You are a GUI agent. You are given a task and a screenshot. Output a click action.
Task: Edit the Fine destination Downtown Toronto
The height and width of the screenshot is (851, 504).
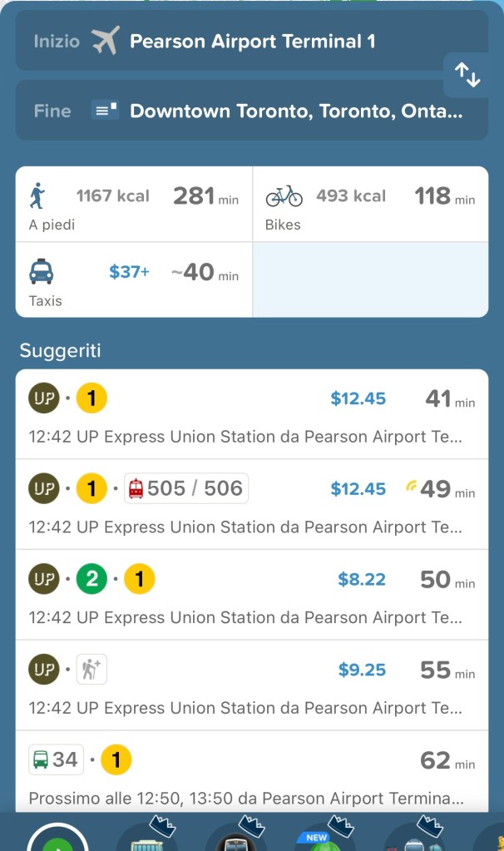click(x=295, y=111)
